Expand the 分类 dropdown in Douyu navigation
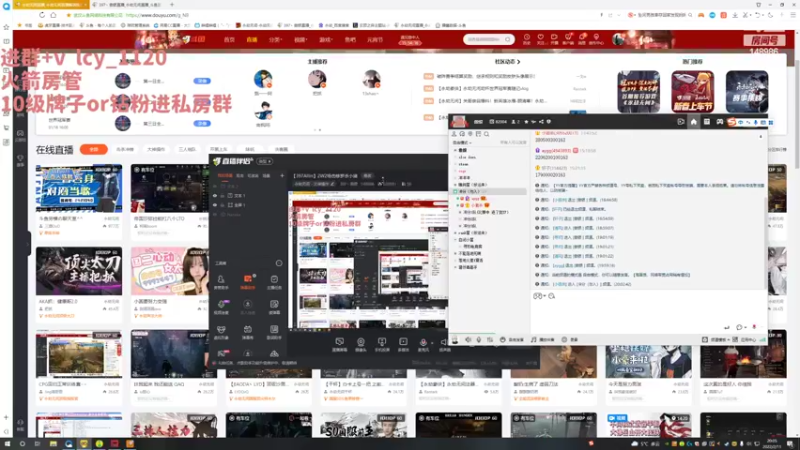The width and height of the screenshot is (800, 450). (x=276, y=40)
